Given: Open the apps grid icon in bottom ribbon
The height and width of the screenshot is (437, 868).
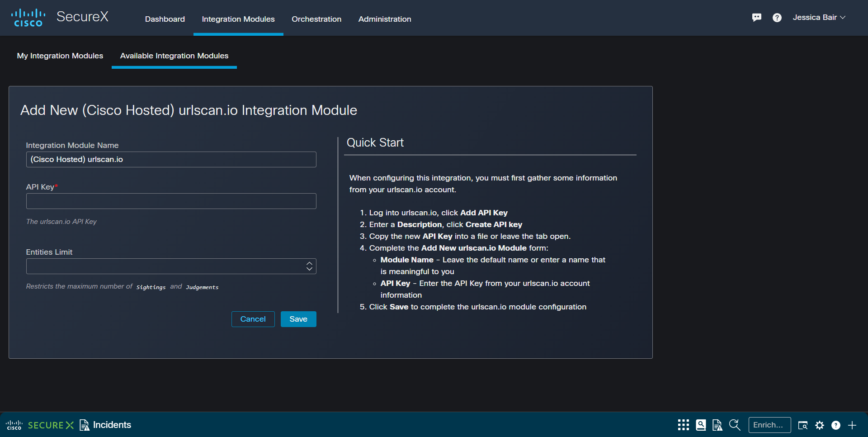Looking at the screenshot, I should (x=683, y=425).
